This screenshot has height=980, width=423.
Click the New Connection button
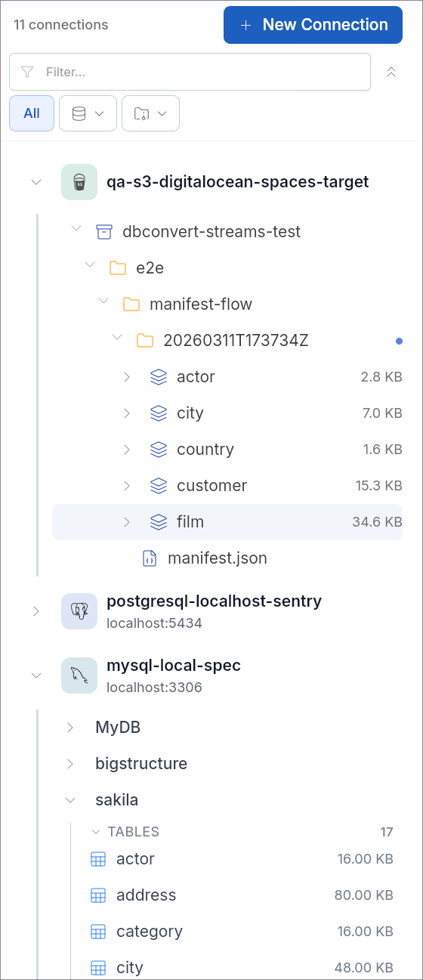(x=313, y=25)
